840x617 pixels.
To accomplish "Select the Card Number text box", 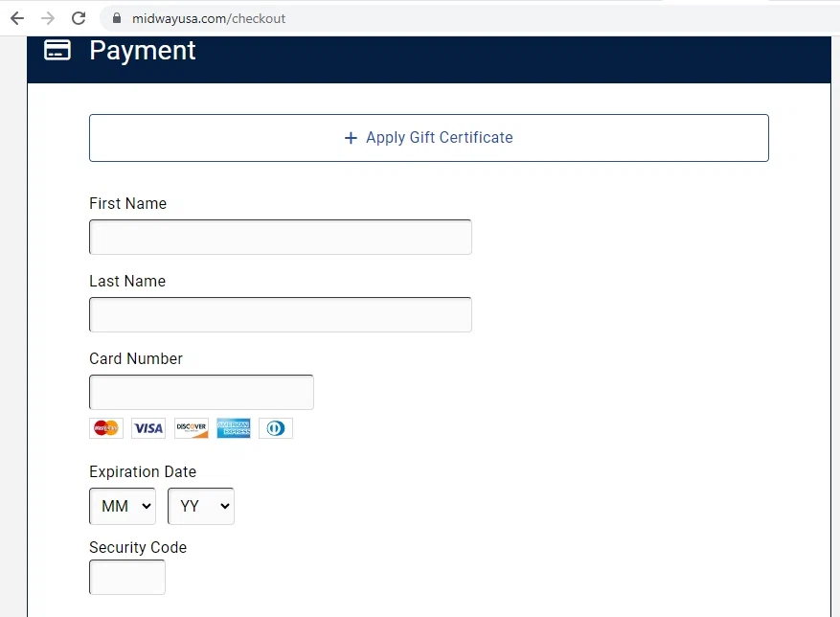I will [201, 393].
